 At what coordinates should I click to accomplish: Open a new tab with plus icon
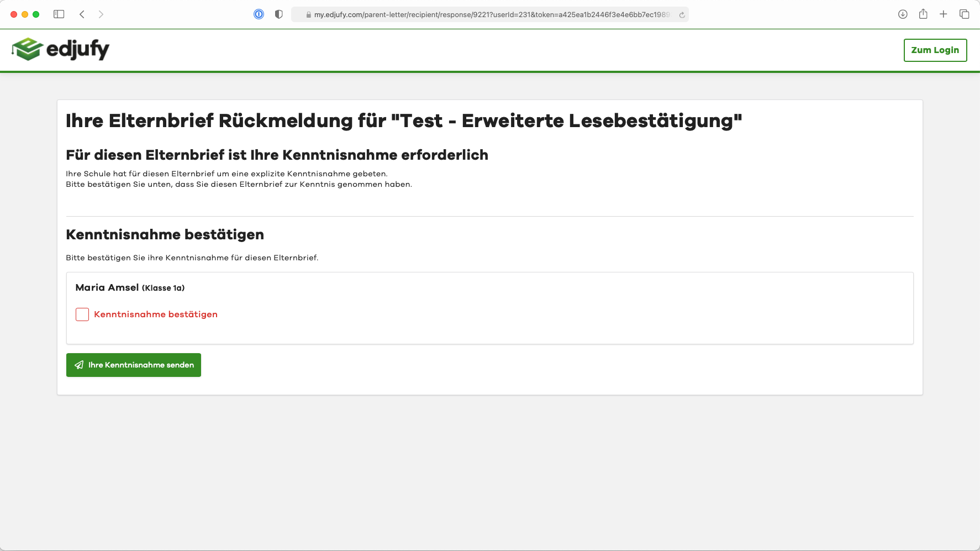pyautogui.click(x=944, y=14)
